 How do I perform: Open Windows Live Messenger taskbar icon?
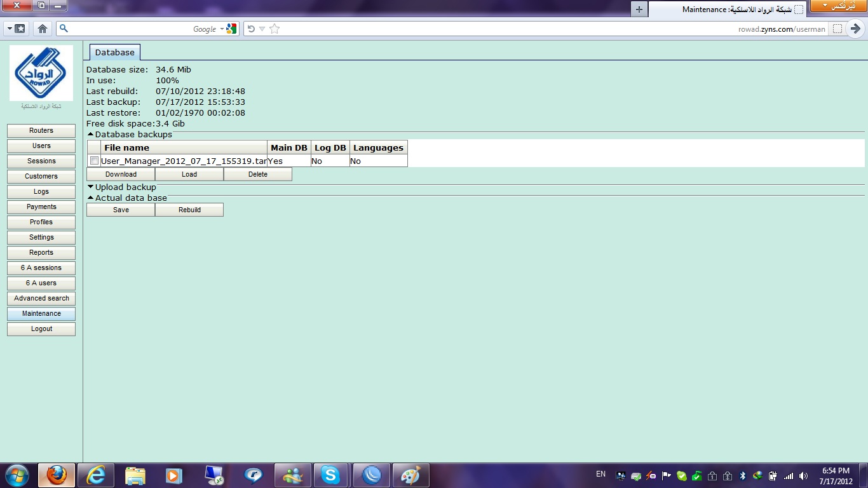click(293, 475)
